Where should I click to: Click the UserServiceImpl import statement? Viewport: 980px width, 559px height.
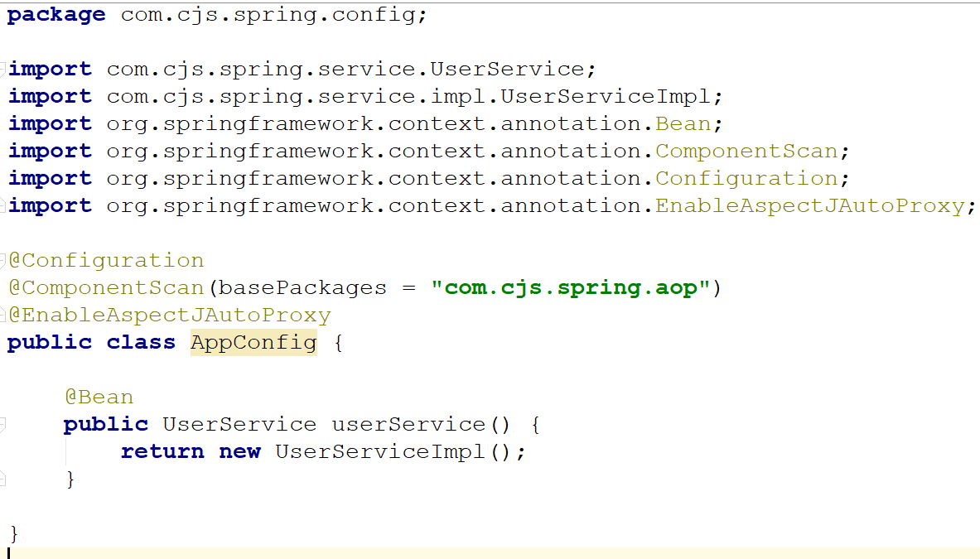coord(414,96)
